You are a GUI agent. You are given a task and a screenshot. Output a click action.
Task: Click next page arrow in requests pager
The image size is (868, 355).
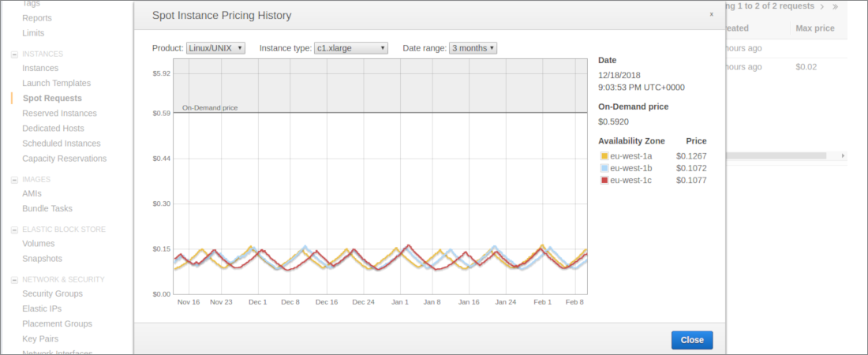822,6
